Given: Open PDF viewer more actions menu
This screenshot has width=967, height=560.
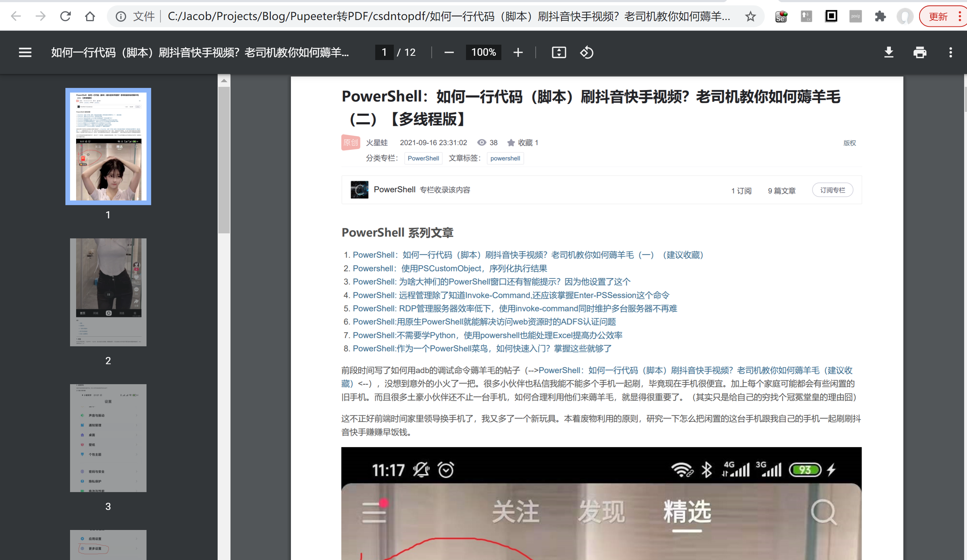Looking at the screenshot, I should (951, 52).
